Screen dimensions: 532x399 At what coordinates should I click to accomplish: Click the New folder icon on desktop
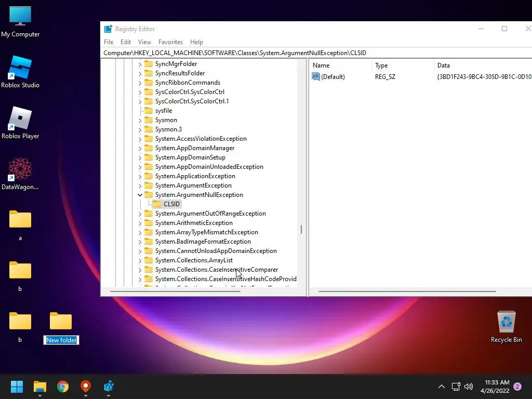tap(61, 321)
